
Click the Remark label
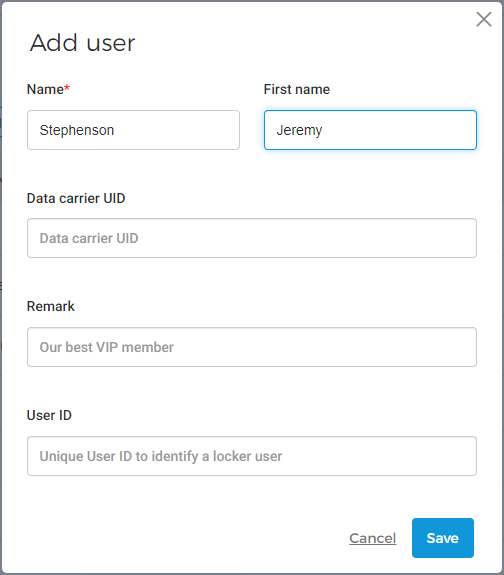point(51,307)
